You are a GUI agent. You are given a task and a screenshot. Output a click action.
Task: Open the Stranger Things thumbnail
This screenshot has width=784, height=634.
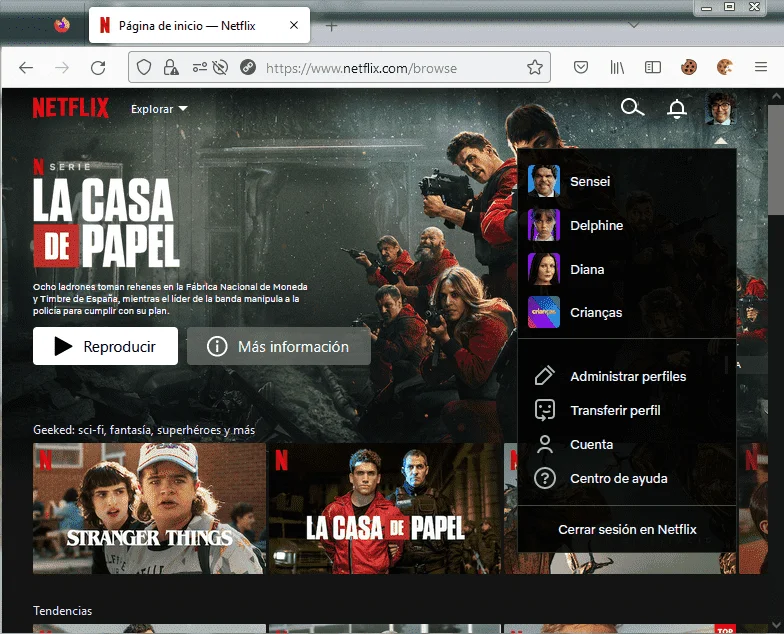point(150,508)
